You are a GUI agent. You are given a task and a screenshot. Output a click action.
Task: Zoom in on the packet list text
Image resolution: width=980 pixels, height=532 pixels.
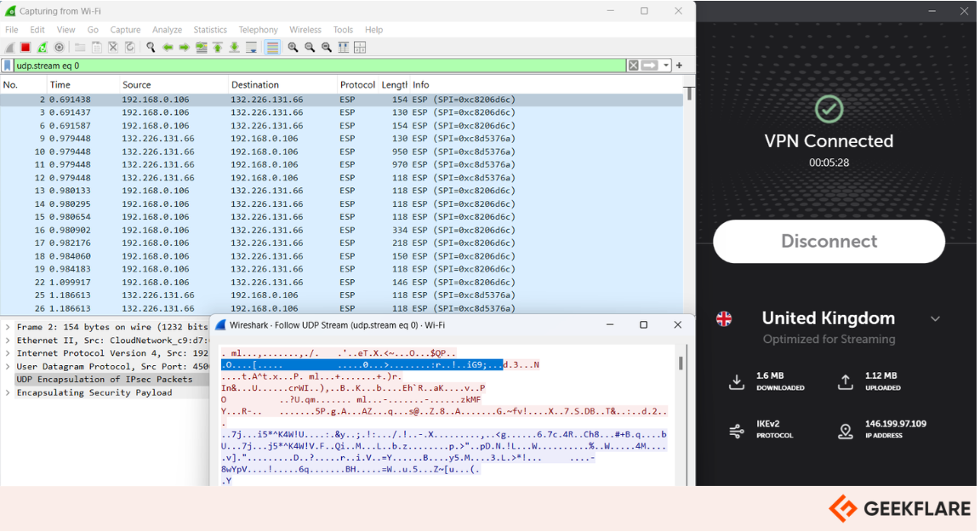294,47
